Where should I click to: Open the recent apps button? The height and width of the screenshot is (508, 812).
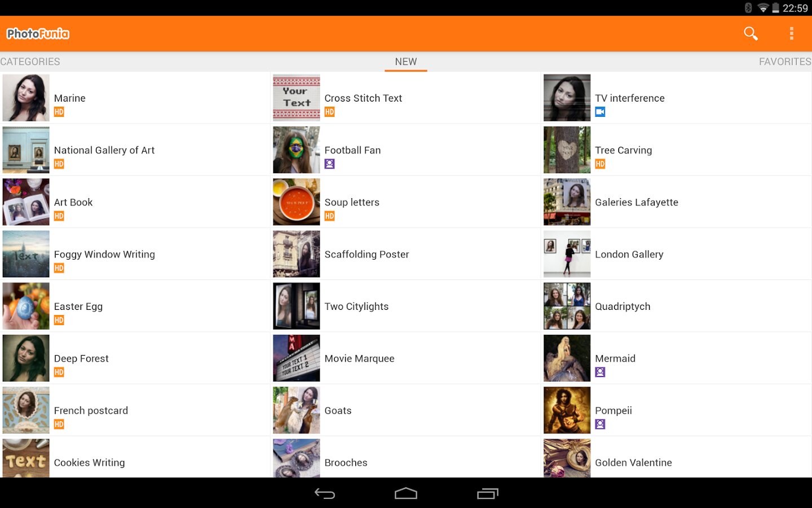point(487,494)
